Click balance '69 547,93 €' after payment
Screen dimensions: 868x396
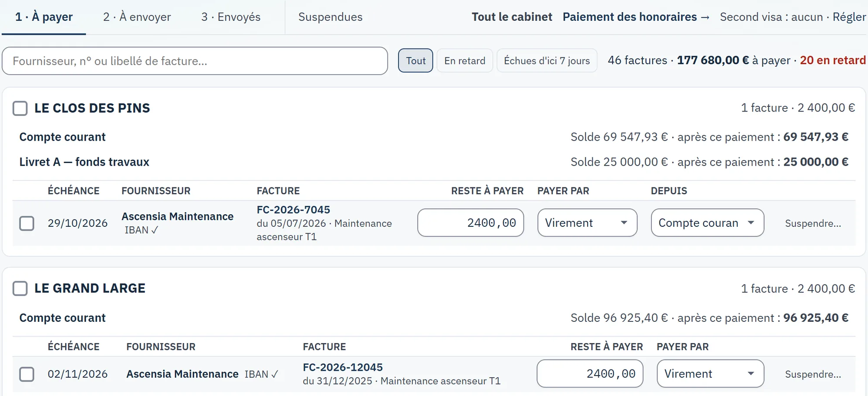pos(816,137)
